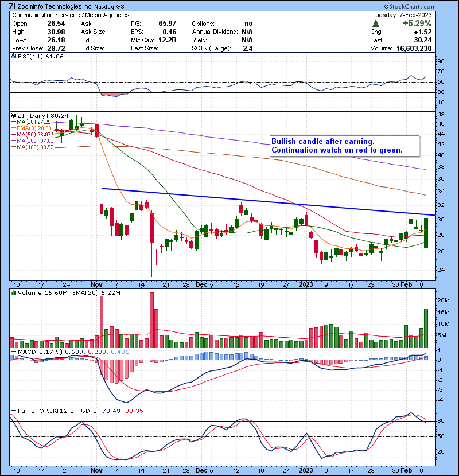
Task: Select the ZI ticker symbol in header
Action: (12, 6)
